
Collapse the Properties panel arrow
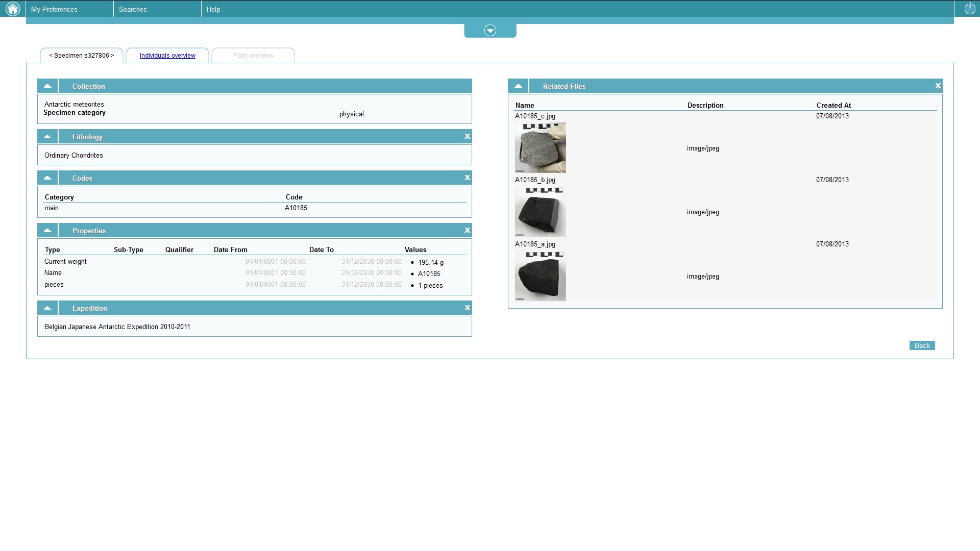click(x=47, y=230)
